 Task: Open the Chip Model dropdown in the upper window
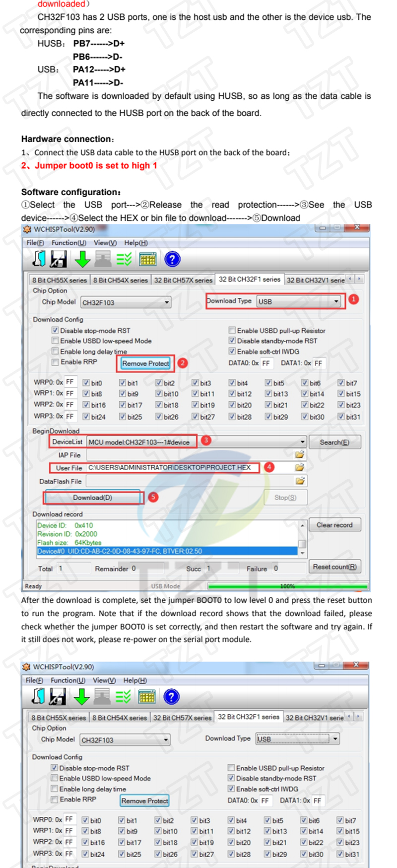coord(167,302)
